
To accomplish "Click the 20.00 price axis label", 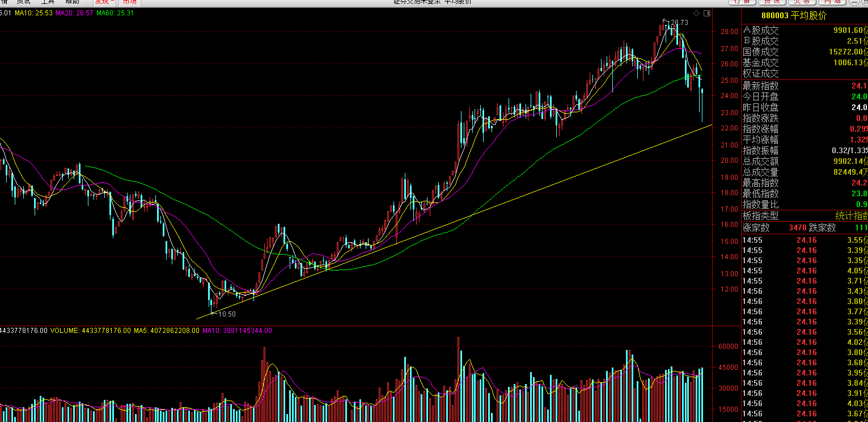I will click(729, 161).
